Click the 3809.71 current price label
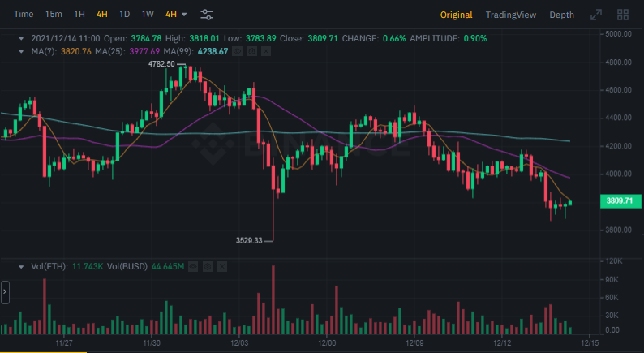The image size is (644, 353). tap(619, 200)
